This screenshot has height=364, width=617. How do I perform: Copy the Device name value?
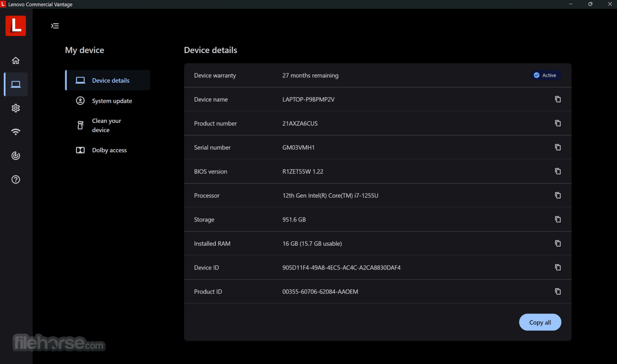(x=558, y=99)
